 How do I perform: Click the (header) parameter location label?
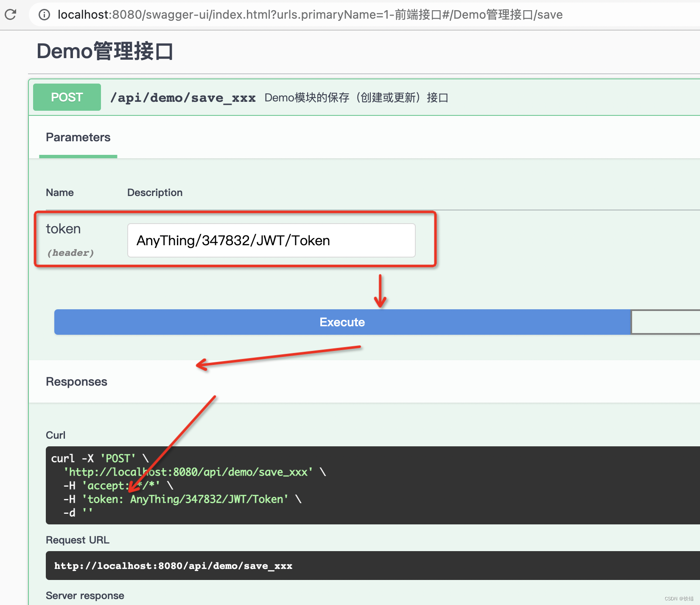[70, 253]
